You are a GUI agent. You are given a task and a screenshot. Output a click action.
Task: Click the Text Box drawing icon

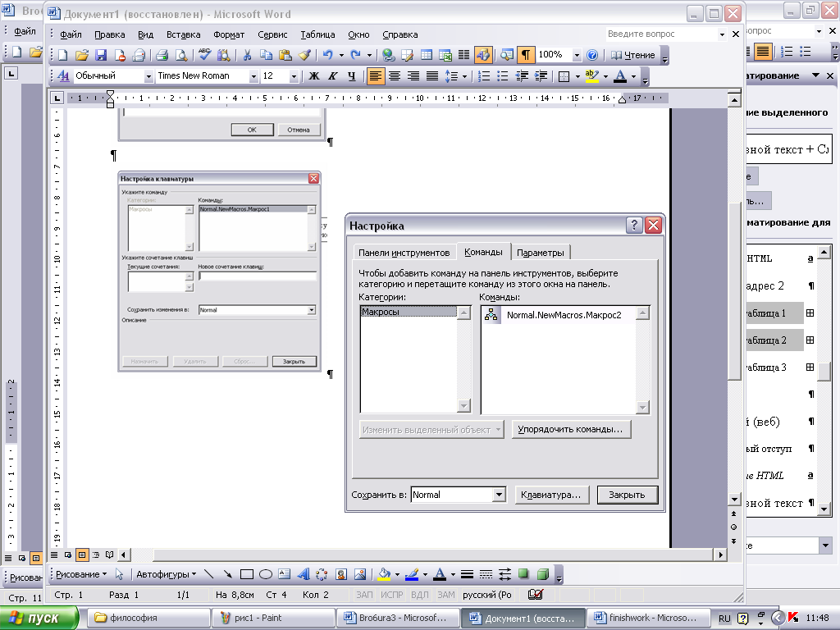(285, 574)
